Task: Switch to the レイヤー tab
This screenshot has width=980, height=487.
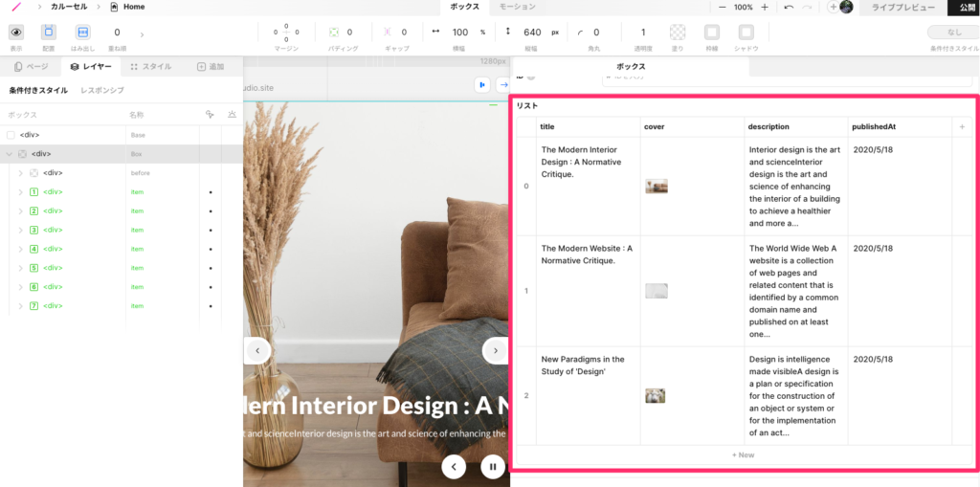Action: pyautogui.click(x=91, y=66)
